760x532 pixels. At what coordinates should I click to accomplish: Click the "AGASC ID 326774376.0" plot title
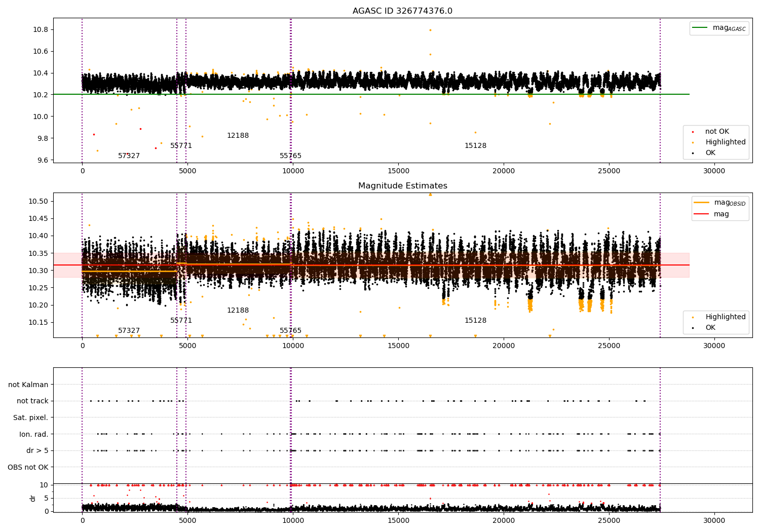(402, 11)
